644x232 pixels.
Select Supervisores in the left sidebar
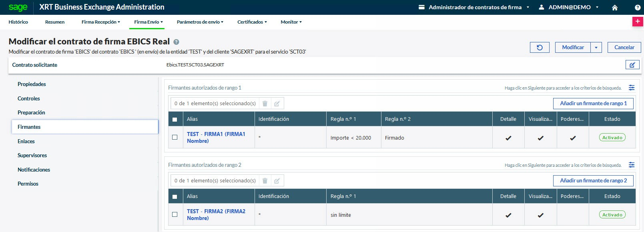32,155
